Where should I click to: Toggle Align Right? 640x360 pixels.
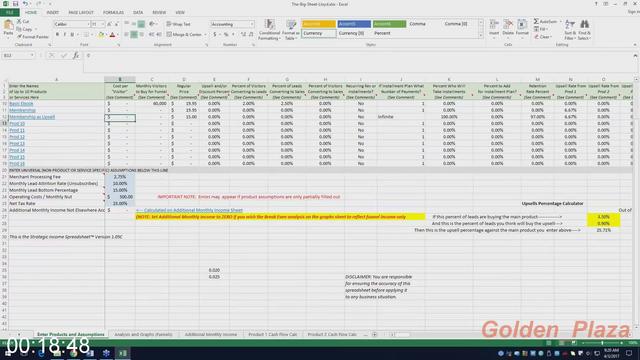click(141, 35)
